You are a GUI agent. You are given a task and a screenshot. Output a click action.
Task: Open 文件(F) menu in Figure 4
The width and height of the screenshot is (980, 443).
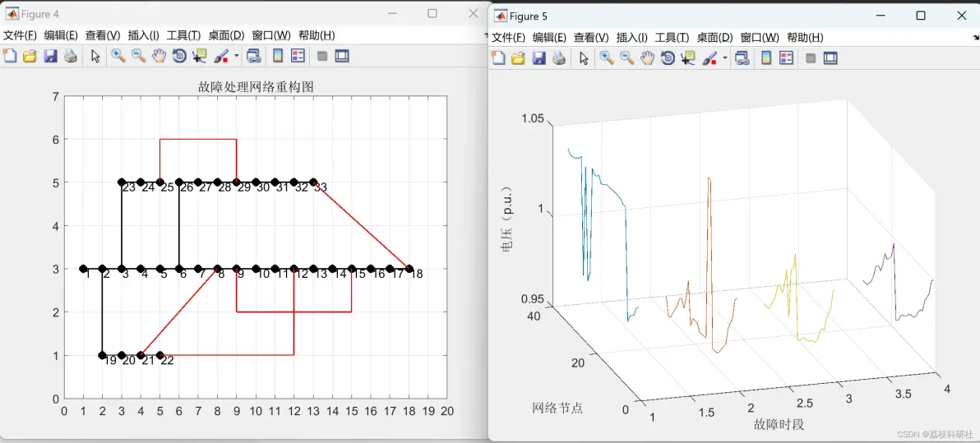tap(20, 35)
